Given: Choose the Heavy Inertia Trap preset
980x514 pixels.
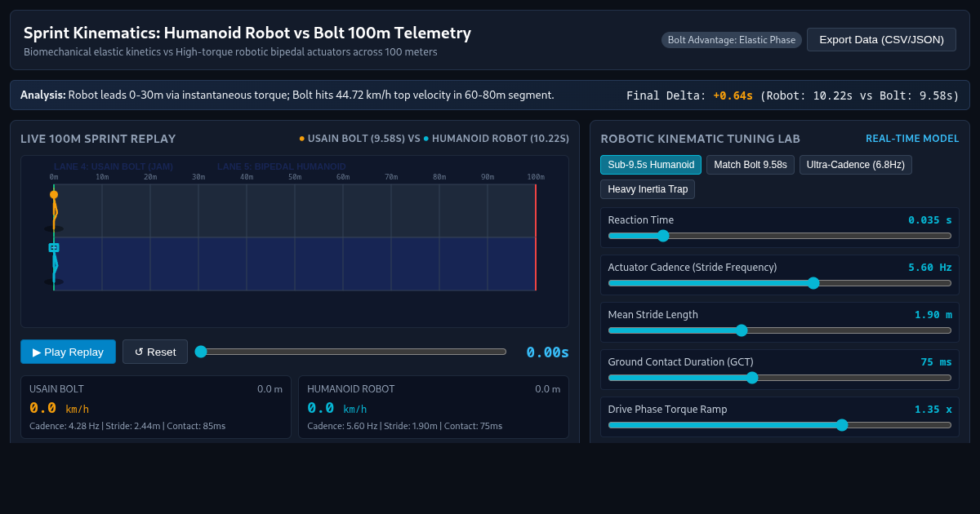Looking at the screenshot, I should 648,189.
